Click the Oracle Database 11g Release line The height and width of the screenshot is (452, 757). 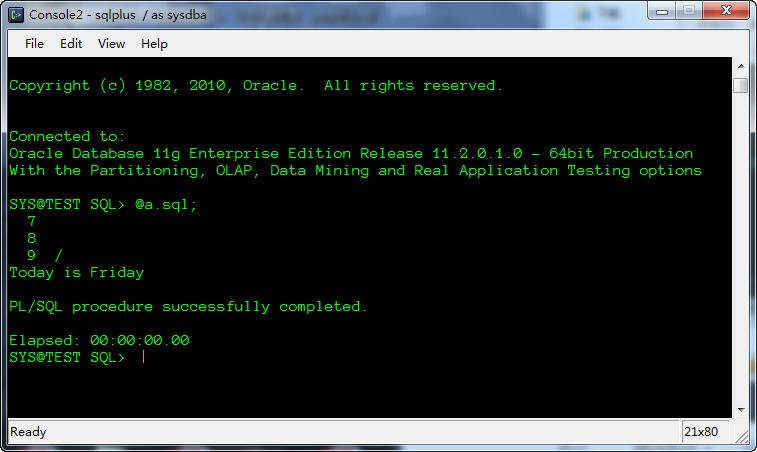point(351,154)
